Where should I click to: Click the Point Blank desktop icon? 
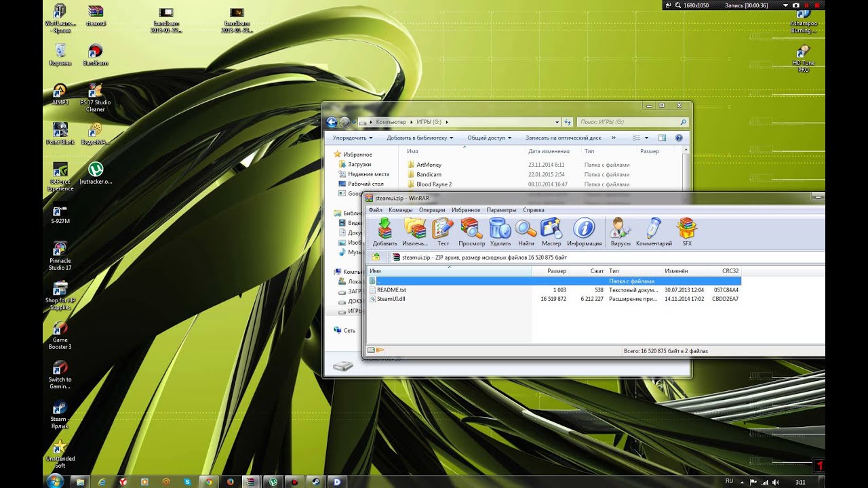click(60, 134)
